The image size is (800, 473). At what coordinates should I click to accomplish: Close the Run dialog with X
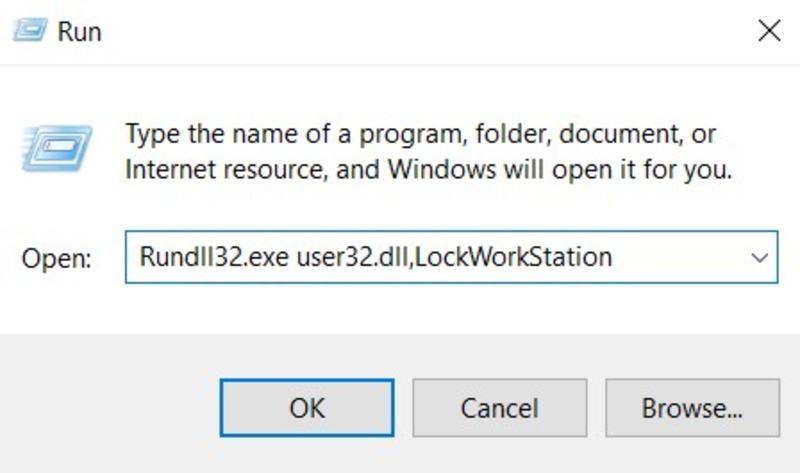768,31
